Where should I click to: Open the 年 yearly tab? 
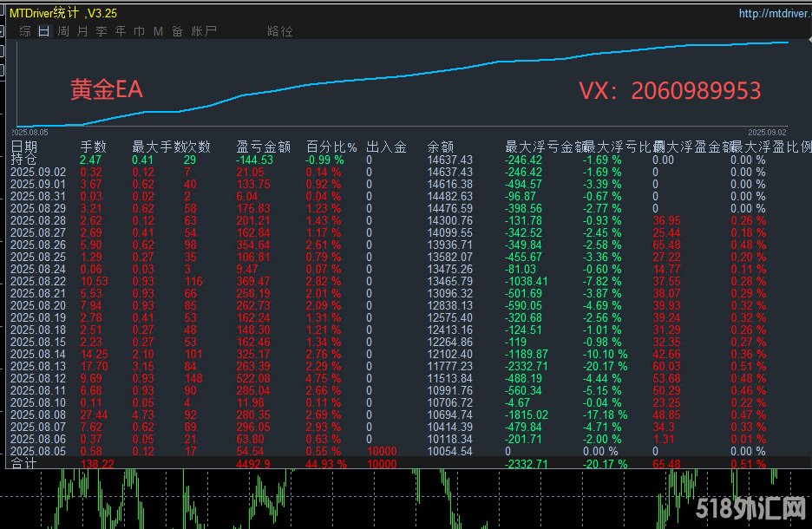pos(121,31)
